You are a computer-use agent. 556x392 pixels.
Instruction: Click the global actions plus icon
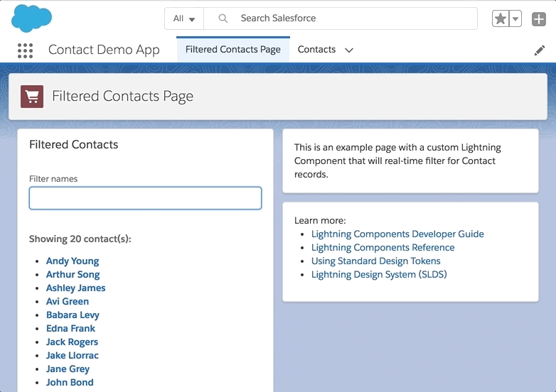pos(539,19)
